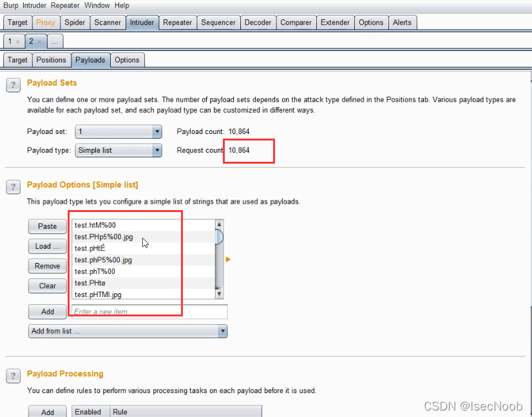Screen dimensions: 532x417
Task: Select the main Intruder tab
Action: (142, 23)
